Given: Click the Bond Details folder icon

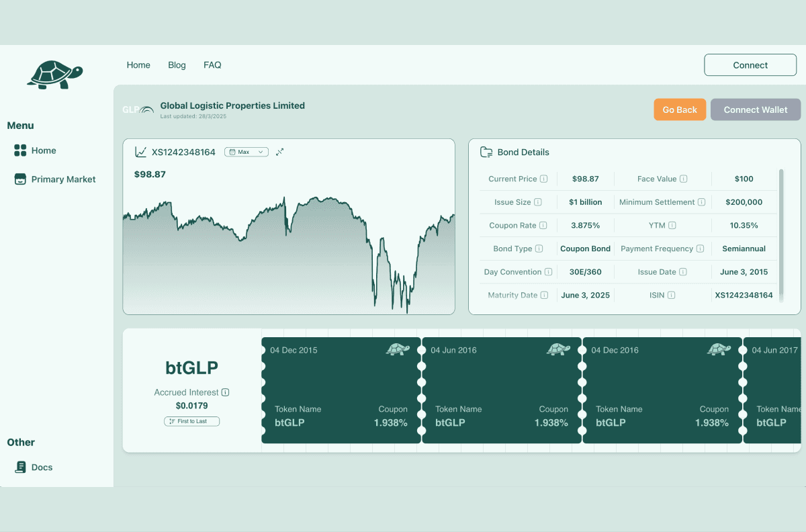Looking at the screenshot, I should pyautogui.click(x=486, y=152).
